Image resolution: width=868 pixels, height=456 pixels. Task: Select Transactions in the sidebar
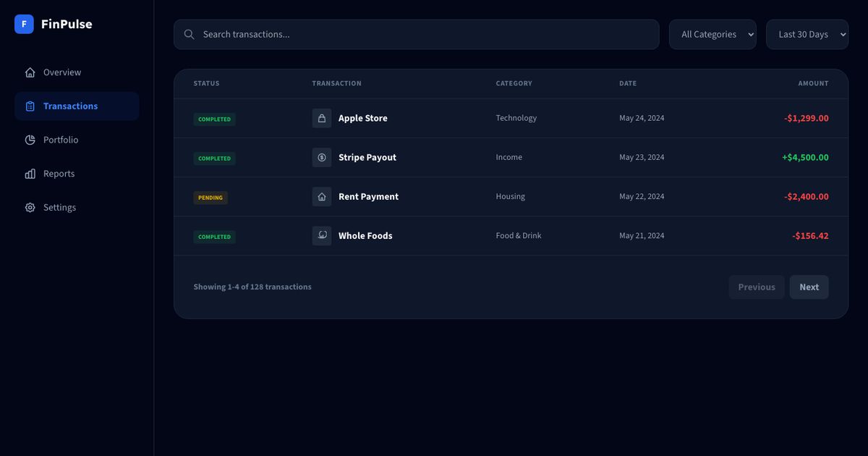coord(77,106)
